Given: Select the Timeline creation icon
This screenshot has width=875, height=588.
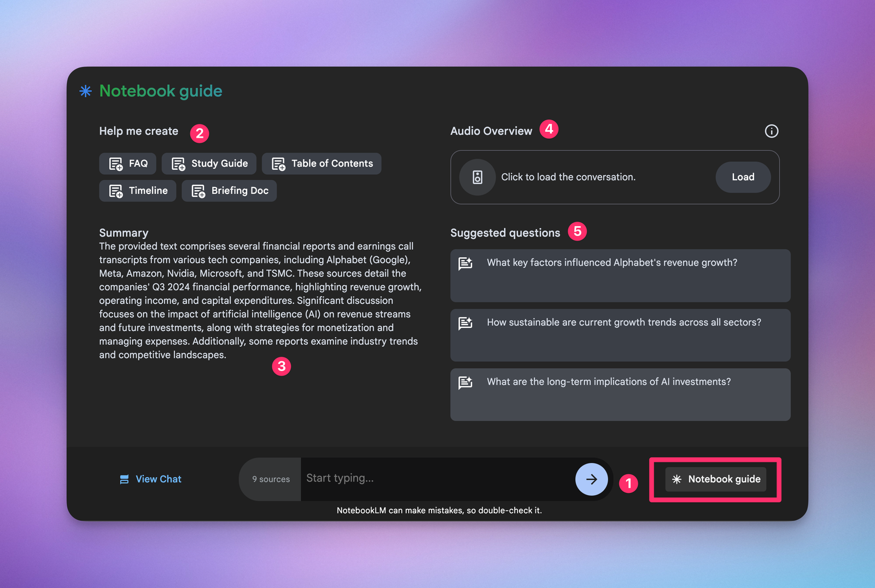Looking at the screenshot, I should click(x=115, y=191).
